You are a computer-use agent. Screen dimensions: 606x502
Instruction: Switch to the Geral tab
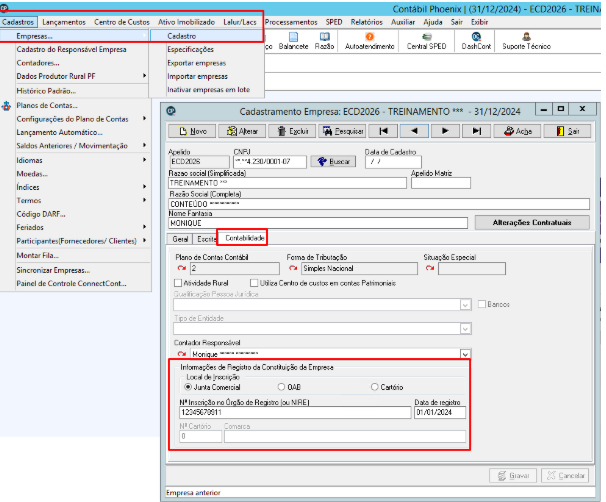pos(180,239)
